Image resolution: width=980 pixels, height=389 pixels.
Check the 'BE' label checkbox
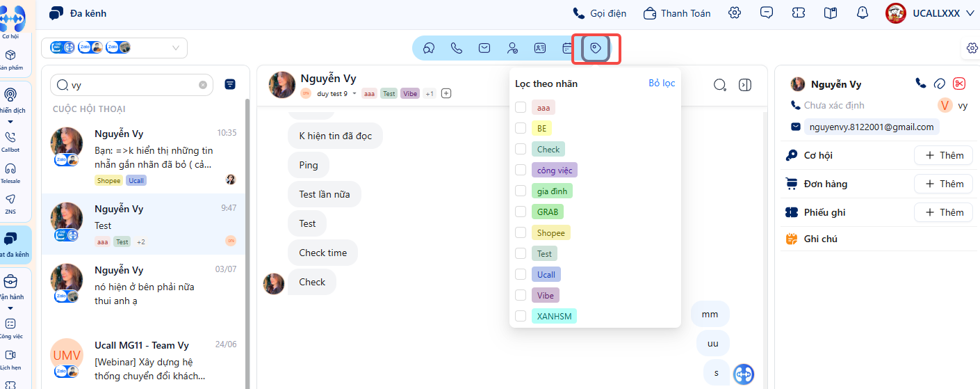520,128
